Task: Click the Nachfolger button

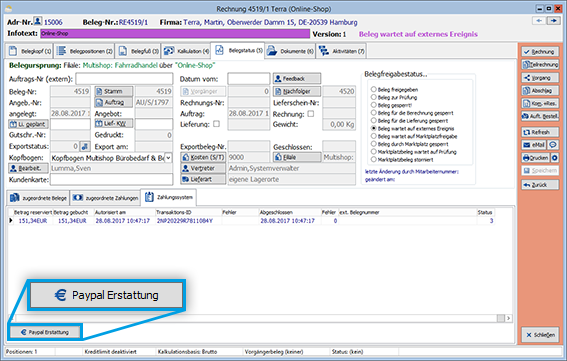Action: [297, 92]
